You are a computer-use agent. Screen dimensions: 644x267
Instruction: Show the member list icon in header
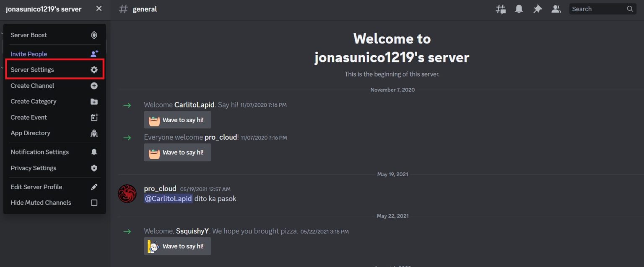point(556,8)
